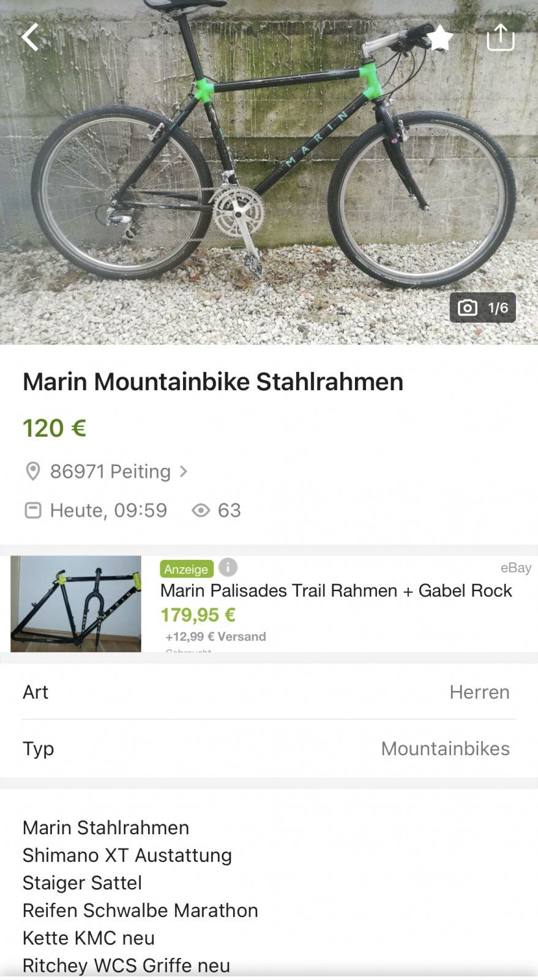538x980 pixels.
Task: Click the location pin icon
Action: [x=32, y=471]
